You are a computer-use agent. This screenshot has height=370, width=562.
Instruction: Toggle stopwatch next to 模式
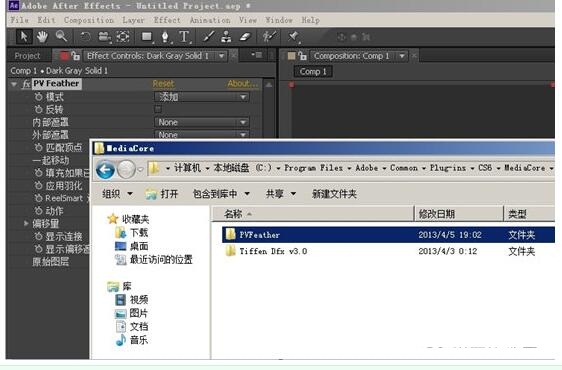click(x=38, y=96)
